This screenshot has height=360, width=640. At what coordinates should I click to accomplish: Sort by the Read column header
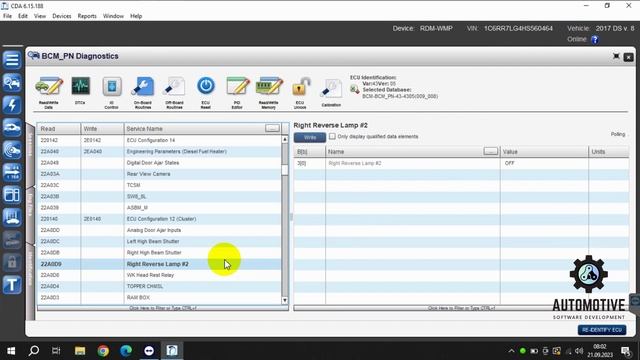point(59,129)
